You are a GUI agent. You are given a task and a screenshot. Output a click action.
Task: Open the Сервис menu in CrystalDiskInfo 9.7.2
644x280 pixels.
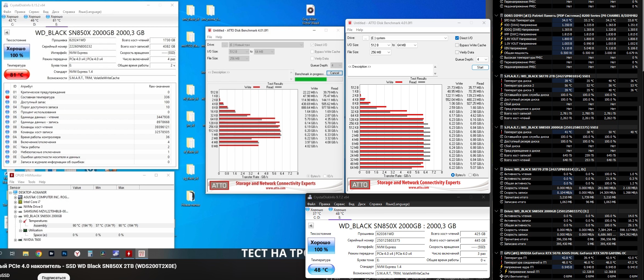[339, 204]
